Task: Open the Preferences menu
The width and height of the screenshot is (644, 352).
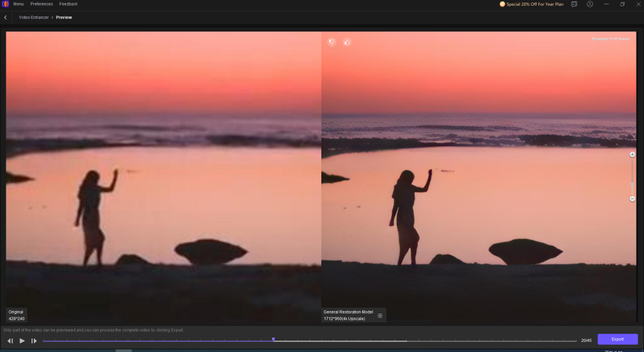Action: click(x=42, y=4)
